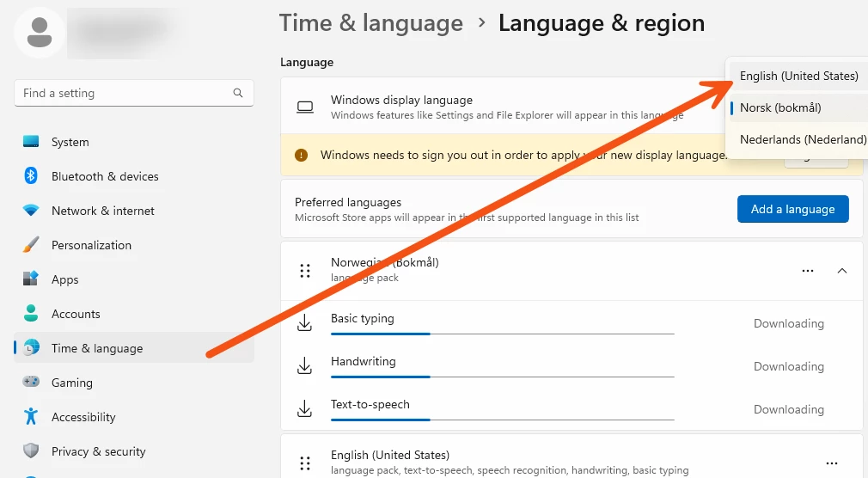Click the Apps icon in the sidebar
This screenshot has width=868, height=478.
[31, 278]
